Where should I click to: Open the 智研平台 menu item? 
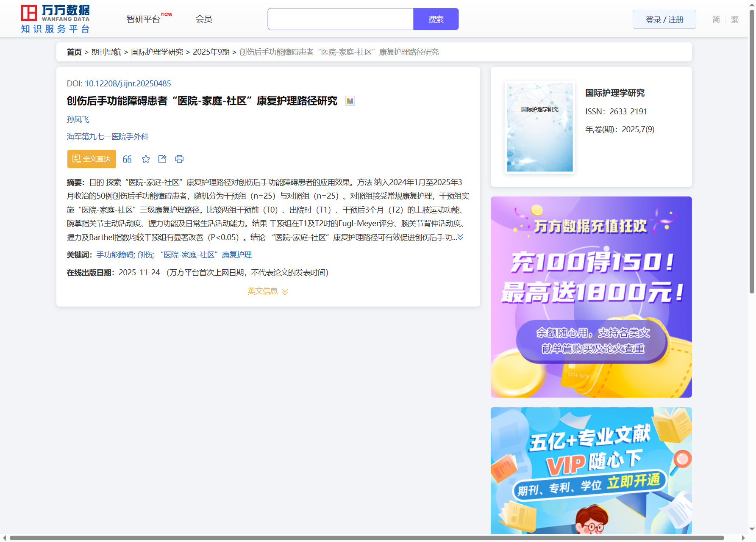144,19
